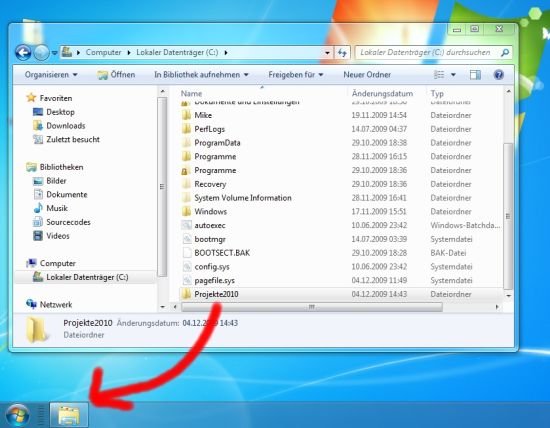Viewport: 550px width, 428px height.
Task: Select the autoexec batch file icon
Action: click(186, 225)
